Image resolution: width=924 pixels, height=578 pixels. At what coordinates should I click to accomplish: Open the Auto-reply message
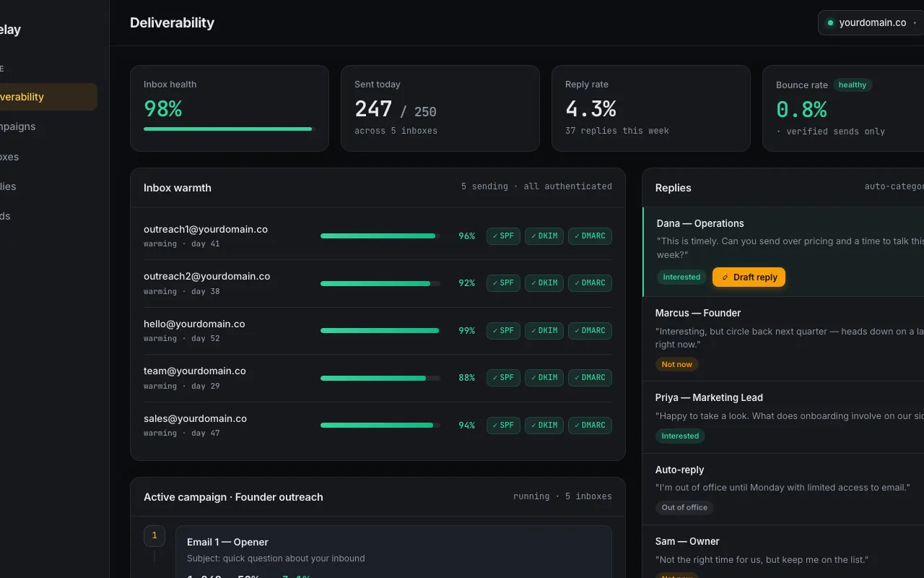point(783,490)
